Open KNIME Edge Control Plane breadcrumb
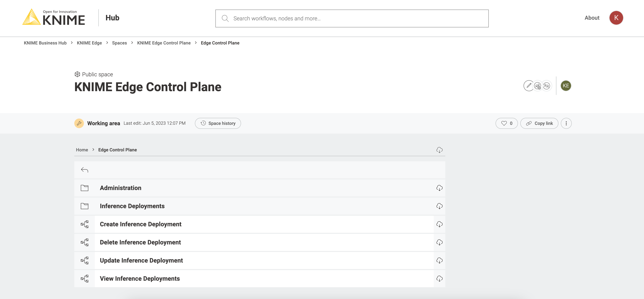The height and width of the screenshot is (299, 644). 164,43
